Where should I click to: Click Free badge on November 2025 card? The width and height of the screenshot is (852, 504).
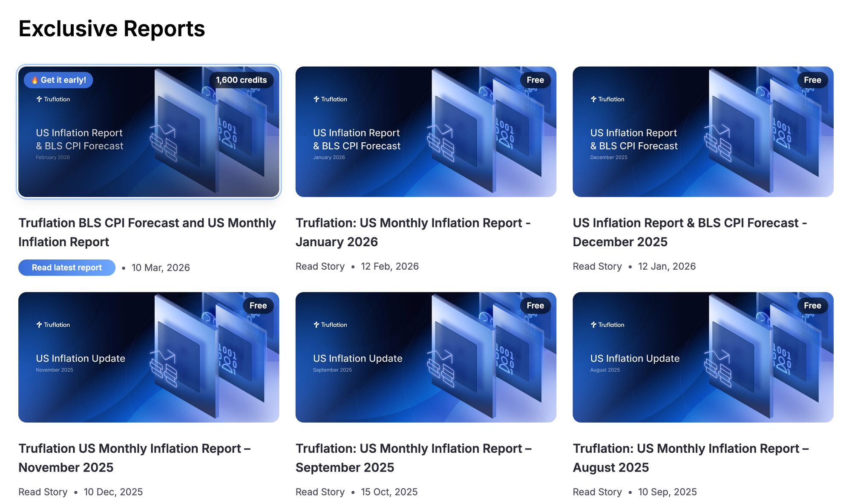click(x=258, y=305)
